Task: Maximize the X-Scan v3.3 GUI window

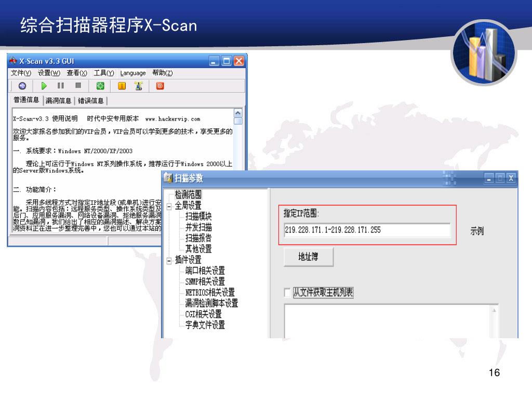Action: click(227, 61)
